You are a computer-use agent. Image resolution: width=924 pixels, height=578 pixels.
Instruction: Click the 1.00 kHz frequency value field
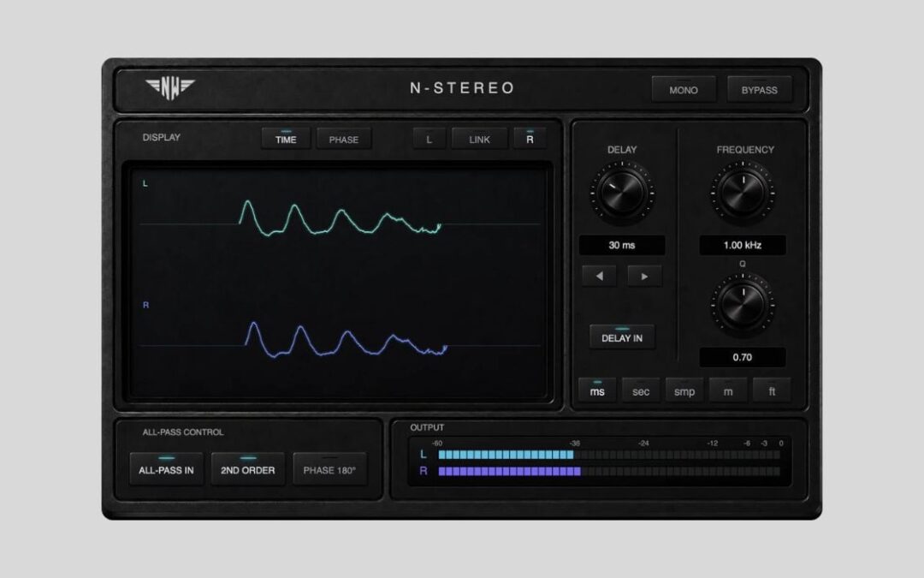pos(743,245)
